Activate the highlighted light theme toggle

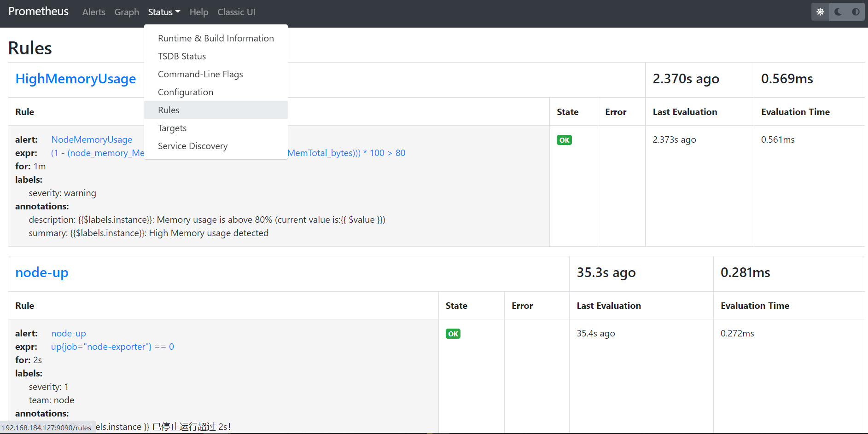click(820, 12)
